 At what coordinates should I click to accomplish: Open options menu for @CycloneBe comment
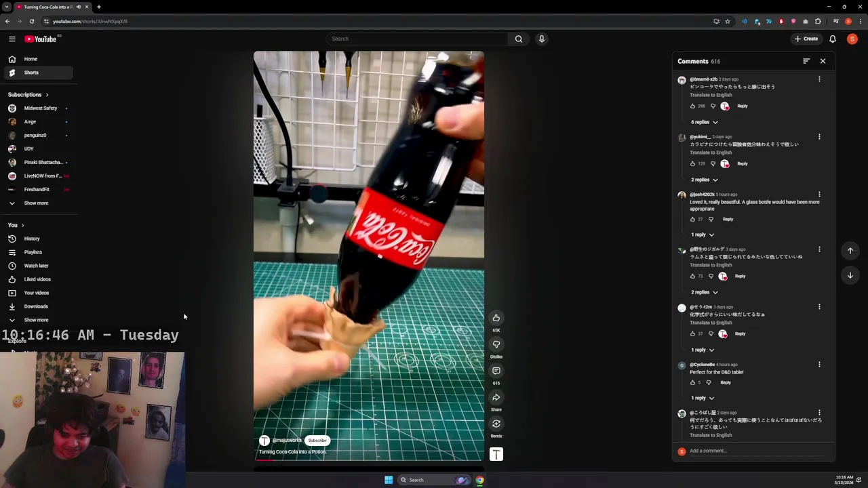(x=819, y=365)
